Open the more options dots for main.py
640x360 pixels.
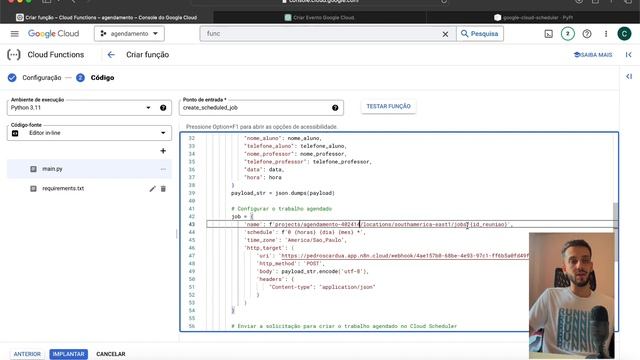(163, 169)
